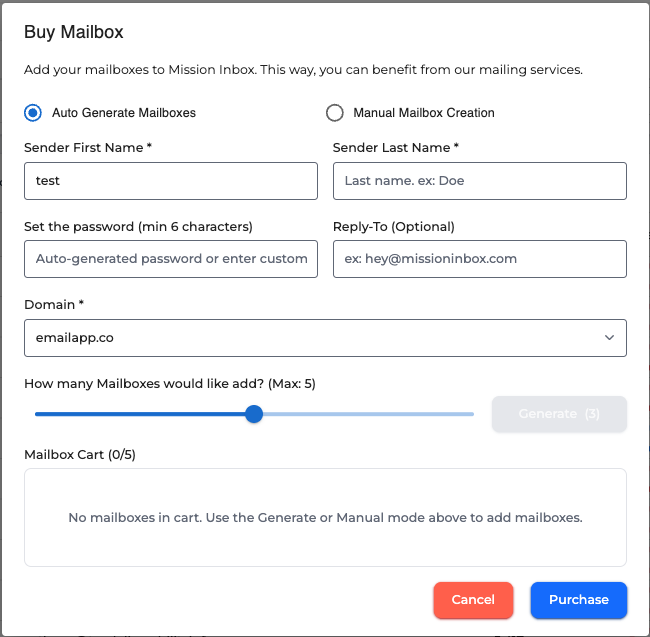The height and width of the screenshot is (637, 650).
Task: Click the empty Mailbox Cart area
Action: [325, 518]
